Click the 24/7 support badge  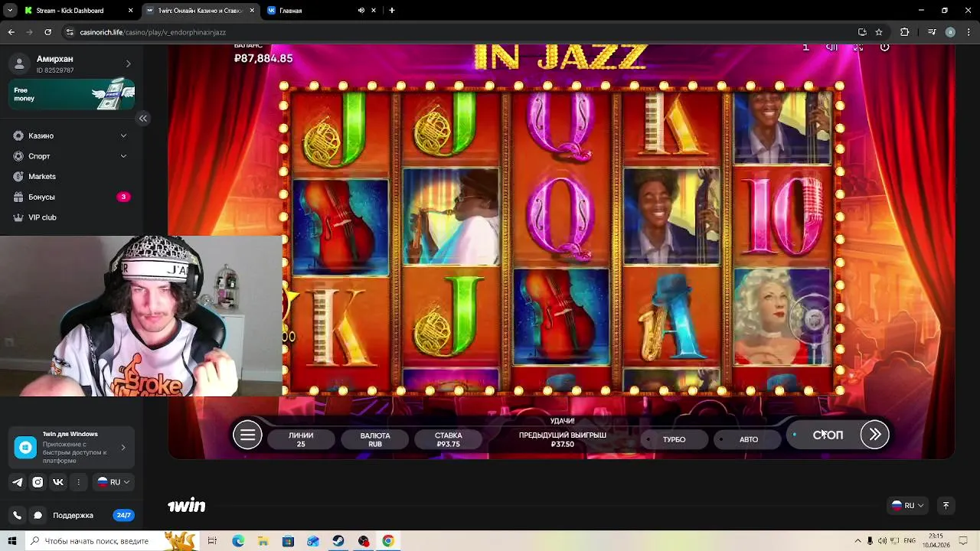click(123, 516)
